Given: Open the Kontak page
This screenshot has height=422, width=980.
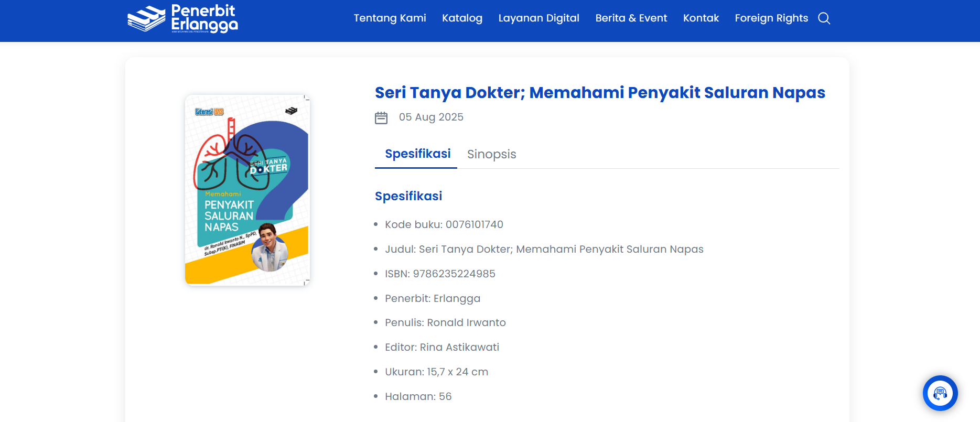Looking at the screenshot, I should pyautogui.click(x=701, y=18).
